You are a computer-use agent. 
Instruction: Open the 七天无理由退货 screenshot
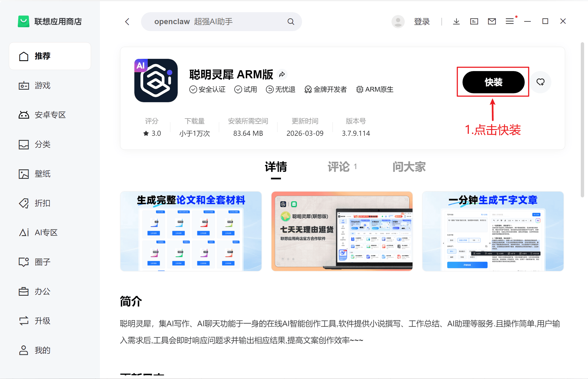(342, 231)
